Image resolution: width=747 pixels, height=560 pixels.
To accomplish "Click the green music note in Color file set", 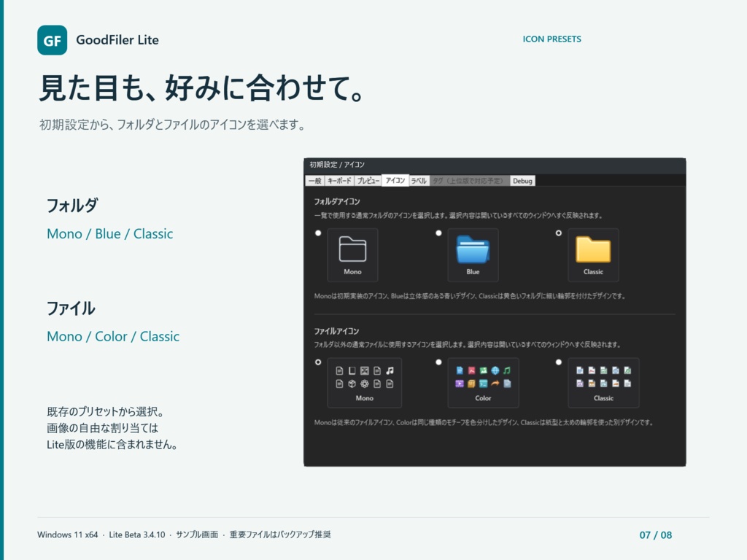I will (x=507, y=370).
